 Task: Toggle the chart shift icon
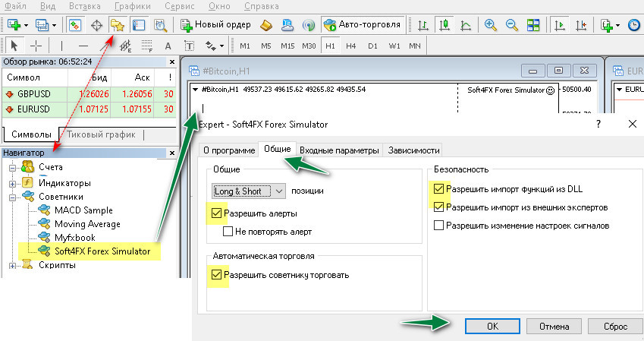(x=581, y=25)
